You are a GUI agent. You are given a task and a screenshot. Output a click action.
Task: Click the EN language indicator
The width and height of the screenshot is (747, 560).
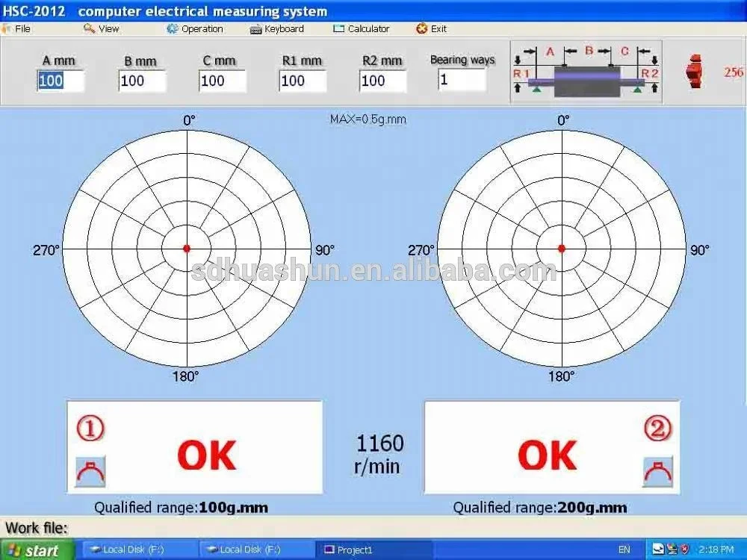[625, 548]
